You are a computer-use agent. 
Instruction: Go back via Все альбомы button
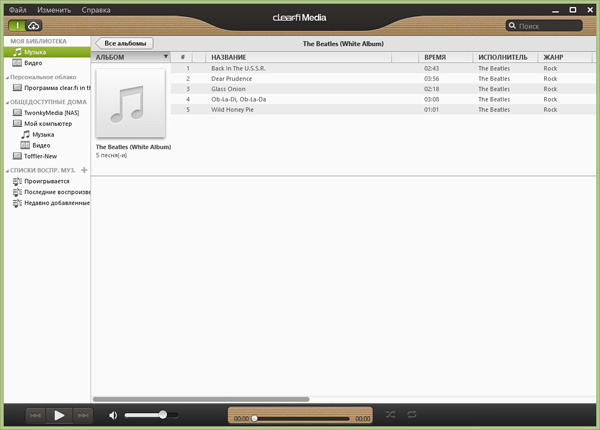(124, 44)
